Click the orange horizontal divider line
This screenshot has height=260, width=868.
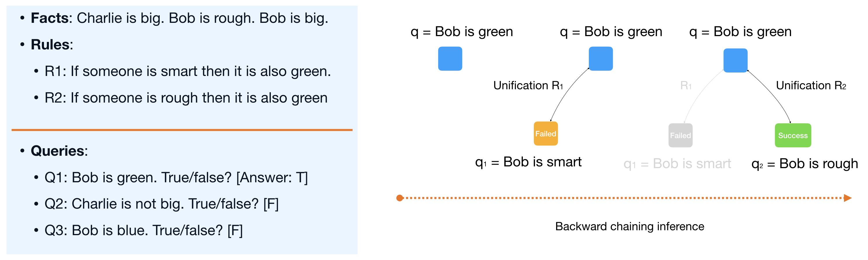click(182, 130)
